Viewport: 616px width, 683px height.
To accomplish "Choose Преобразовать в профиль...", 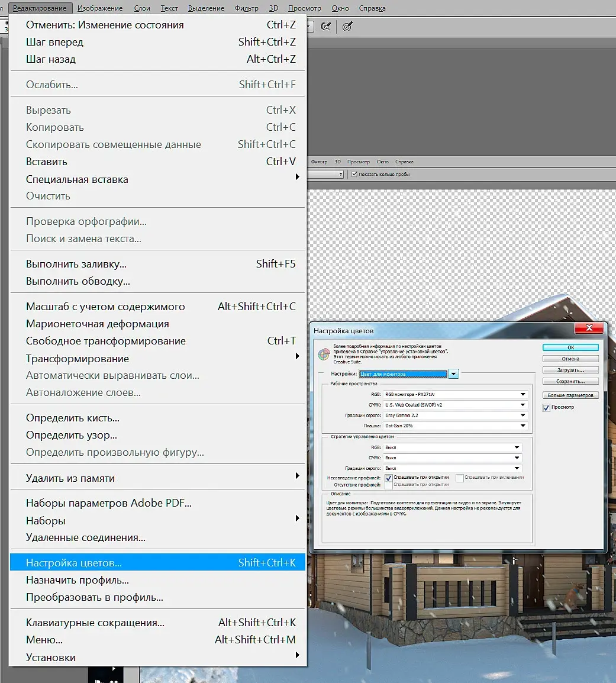I will pos(158,597).
